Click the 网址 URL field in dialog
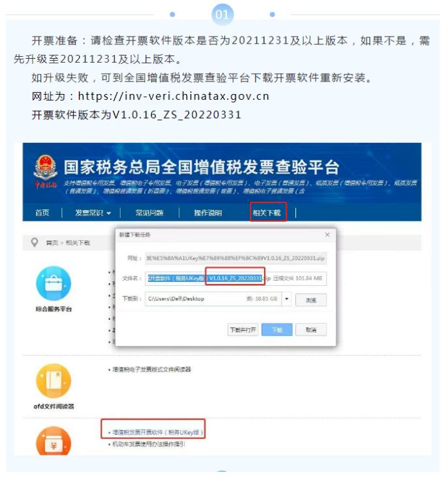Screen dimensions: 448x479 [x=235, y=258]
